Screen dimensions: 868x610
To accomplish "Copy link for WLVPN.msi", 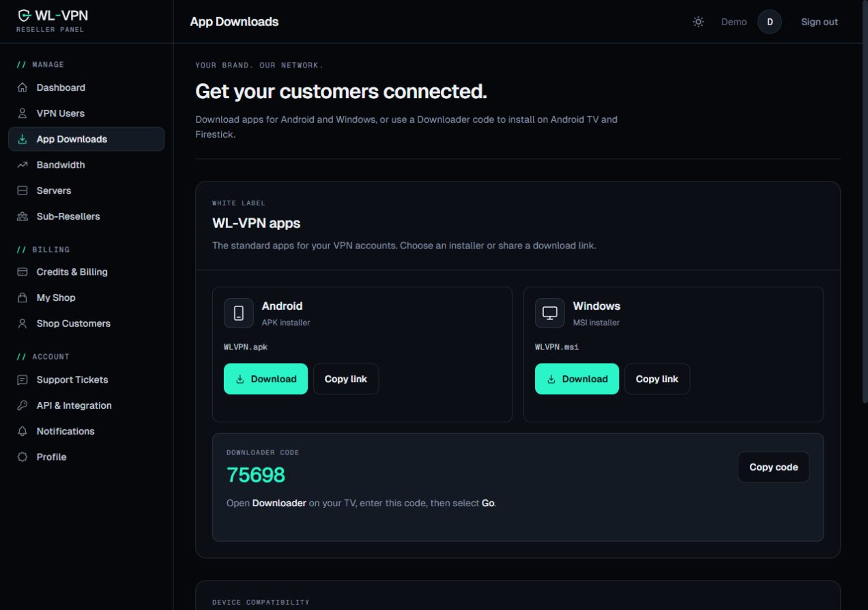I will (657, 379).
